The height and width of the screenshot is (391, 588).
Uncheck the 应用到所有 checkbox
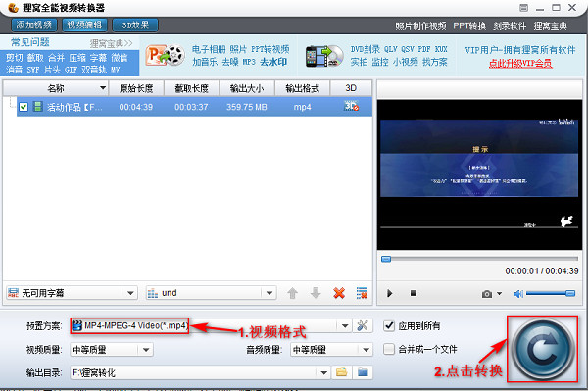pos(389,325)
